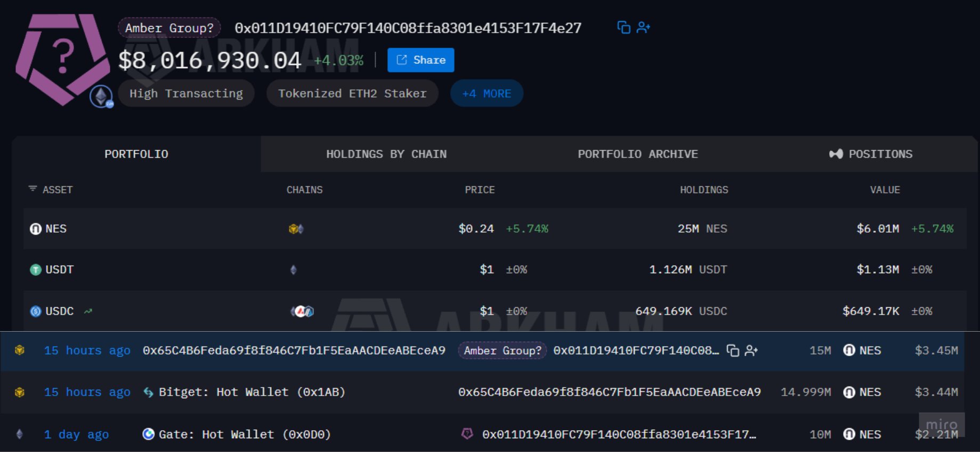Image resolution: width=980 pixels, height=452 pixels.
Task: Open the PORTFOLIO ARCHIVE tab
Action: [x=638, y=154]
